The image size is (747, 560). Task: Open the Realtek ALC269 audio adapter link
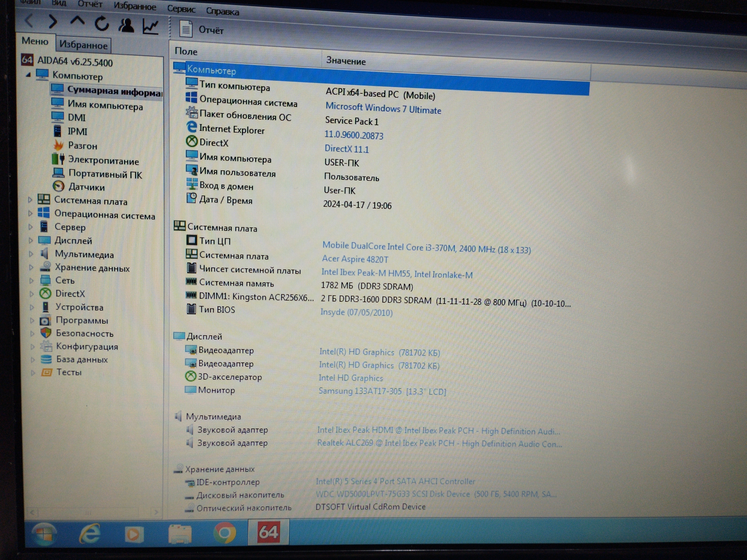point(439,443)
